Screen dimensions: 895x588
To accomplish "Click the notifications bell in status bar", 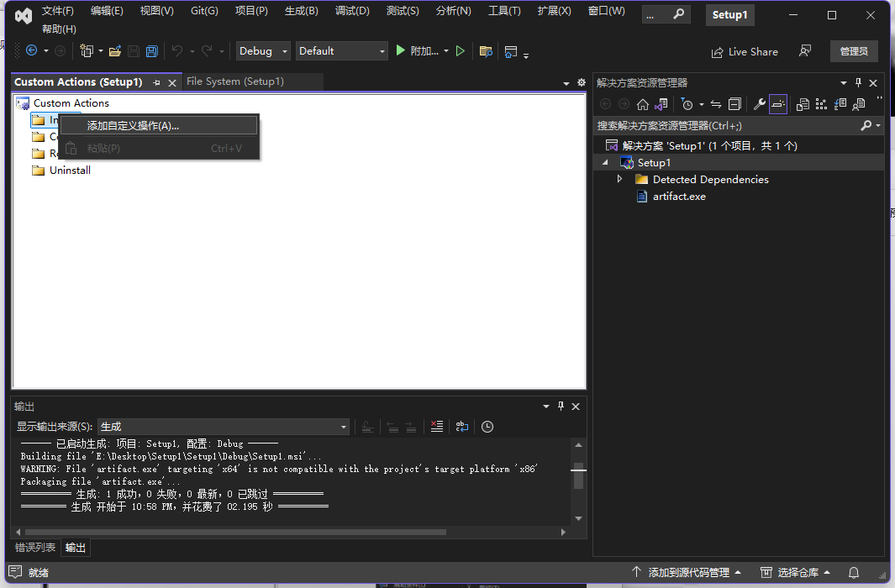I will (853, 573).
